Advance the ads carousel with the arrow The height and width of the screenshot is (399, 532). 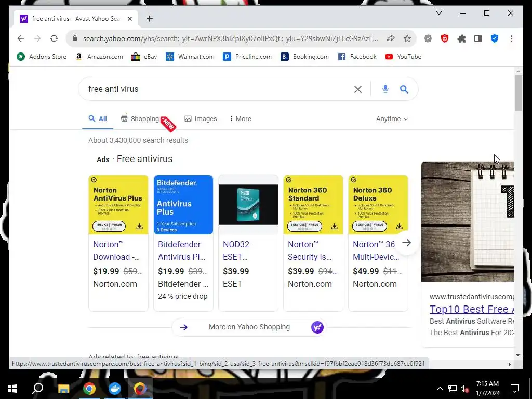[406, 243]
